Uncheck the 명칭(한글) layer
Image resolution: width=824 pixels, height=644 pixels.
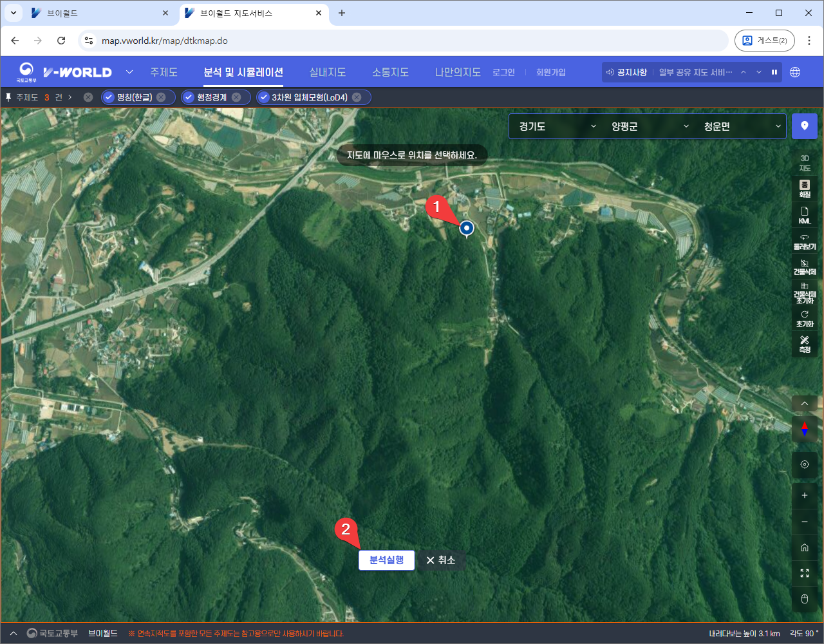(109, 97)
